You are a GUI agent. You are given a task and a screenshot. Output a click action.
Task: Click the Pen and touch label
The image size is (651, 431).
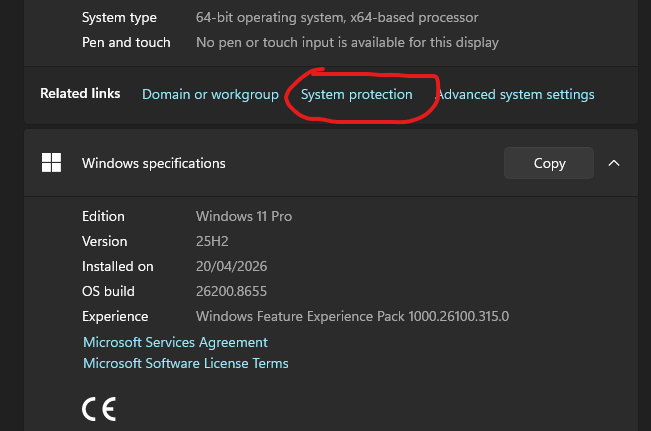126,42
